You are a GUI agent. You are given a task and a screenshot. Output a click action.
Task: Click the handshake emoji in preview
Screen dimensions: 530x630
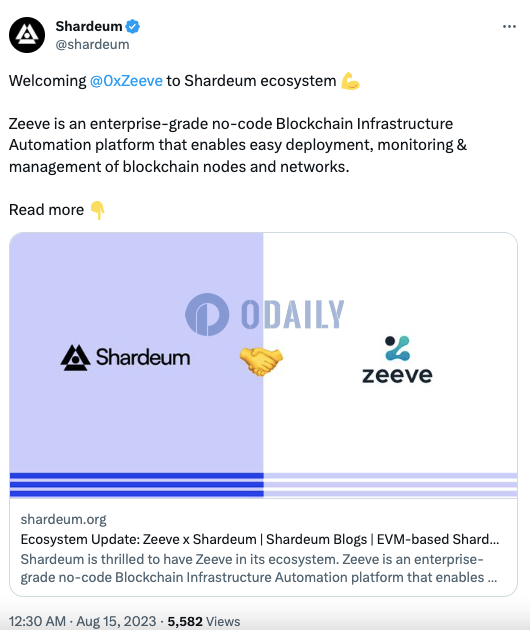pyautogui.click(x=261, y=360)
